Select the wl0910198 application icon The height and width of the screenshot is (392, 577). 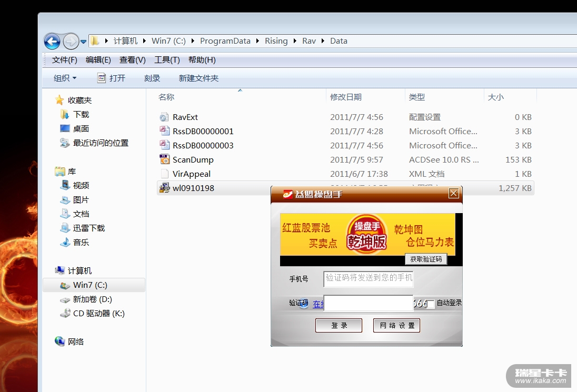[164, 187]
